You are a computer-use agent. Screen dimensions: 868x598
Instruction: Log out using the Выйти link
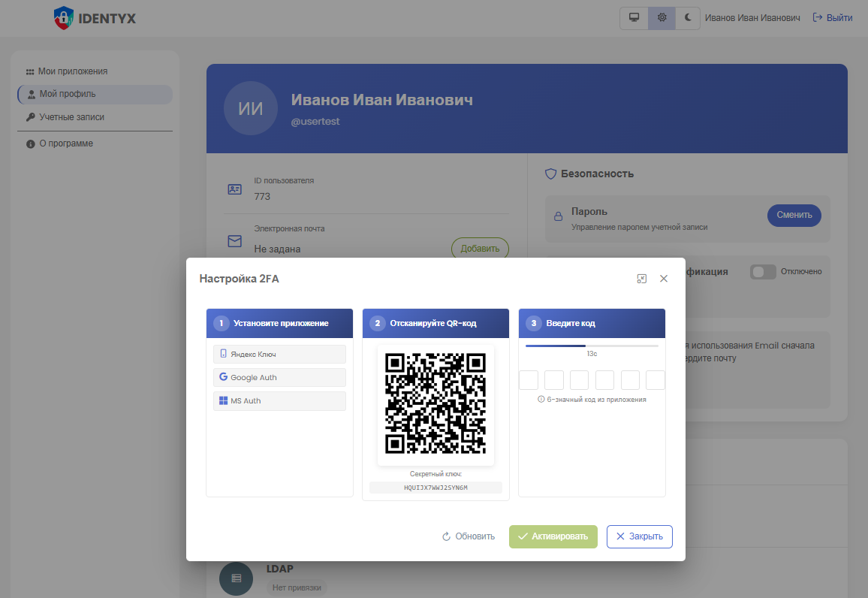833,18
